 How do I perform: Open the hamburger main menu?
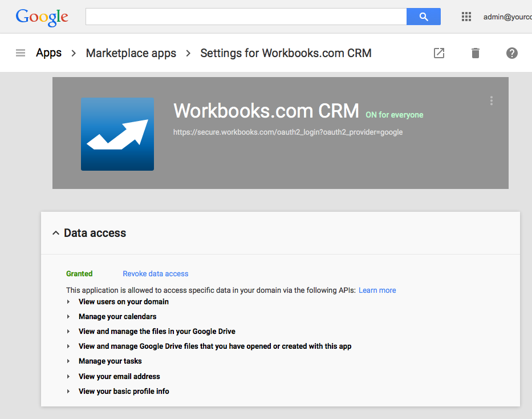point(21,53)
